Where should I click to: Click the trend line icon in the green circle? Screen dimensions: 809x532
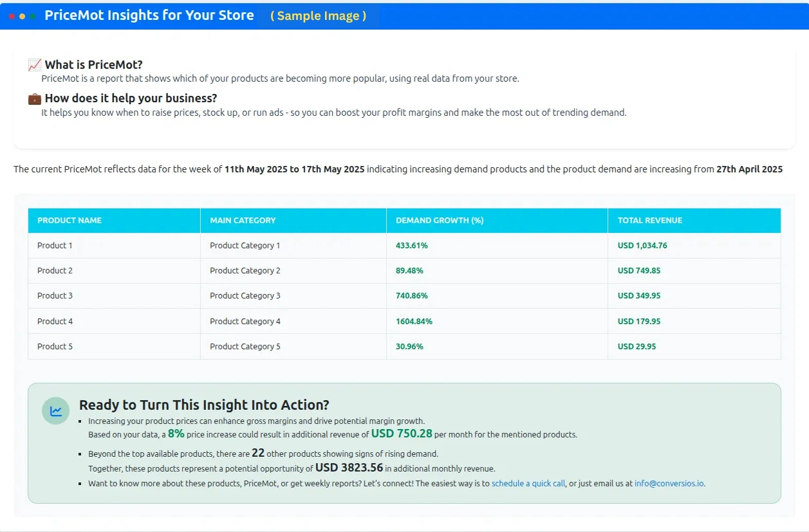click(x=56, y=411)
